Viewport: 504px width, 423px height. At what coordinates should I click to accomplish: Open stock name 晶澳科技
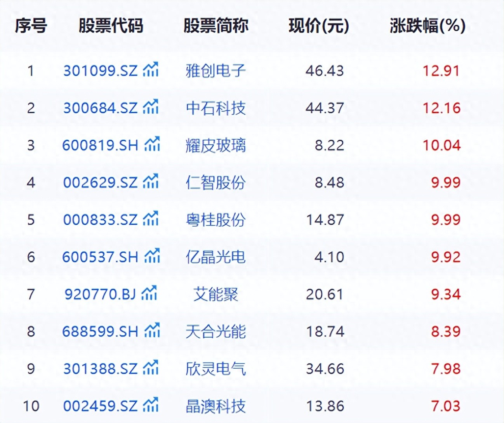coord(216,406)
